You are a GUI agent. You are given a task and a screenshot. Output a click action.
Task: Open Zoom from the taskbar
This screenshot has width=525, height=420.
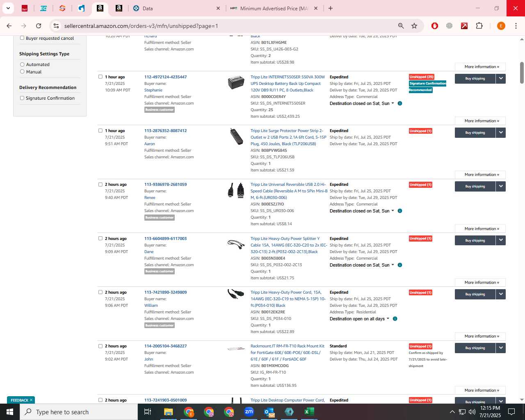[x=249, y=412]
